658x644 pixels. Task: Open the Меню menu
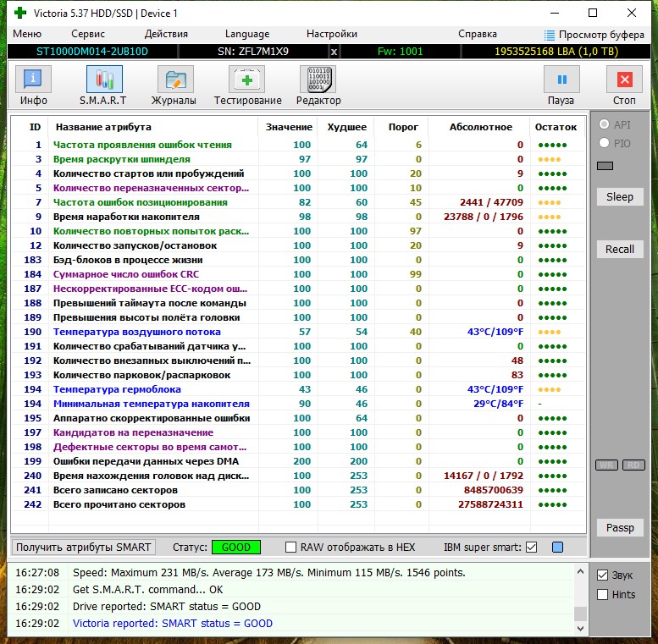pos(27,34)
